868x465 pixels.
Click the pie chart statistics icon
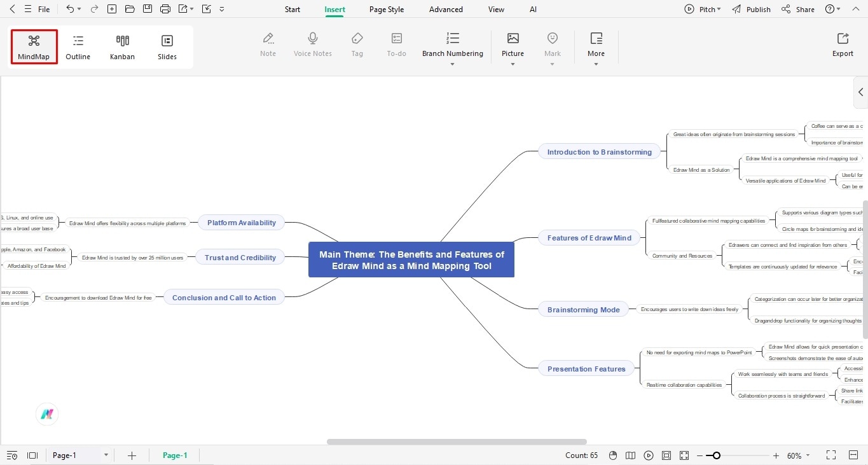click(x=613, y=455)
